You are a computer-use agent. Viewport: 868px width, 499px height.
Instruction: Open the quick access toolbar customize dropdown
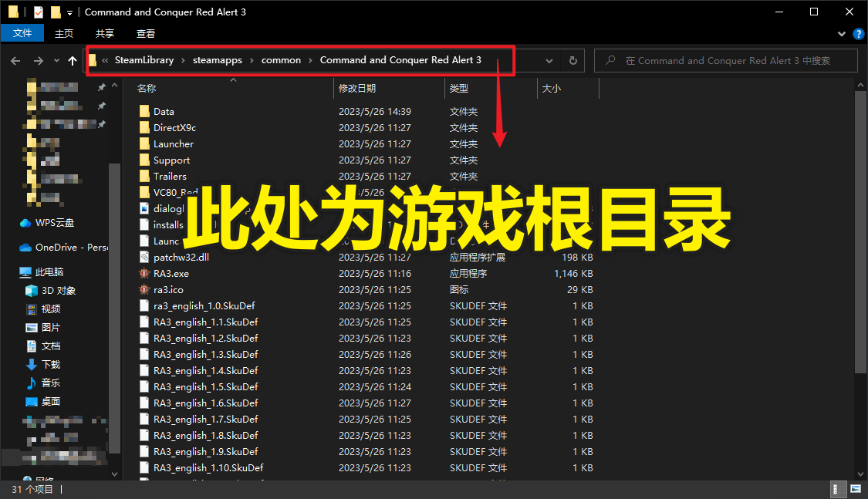69,12
